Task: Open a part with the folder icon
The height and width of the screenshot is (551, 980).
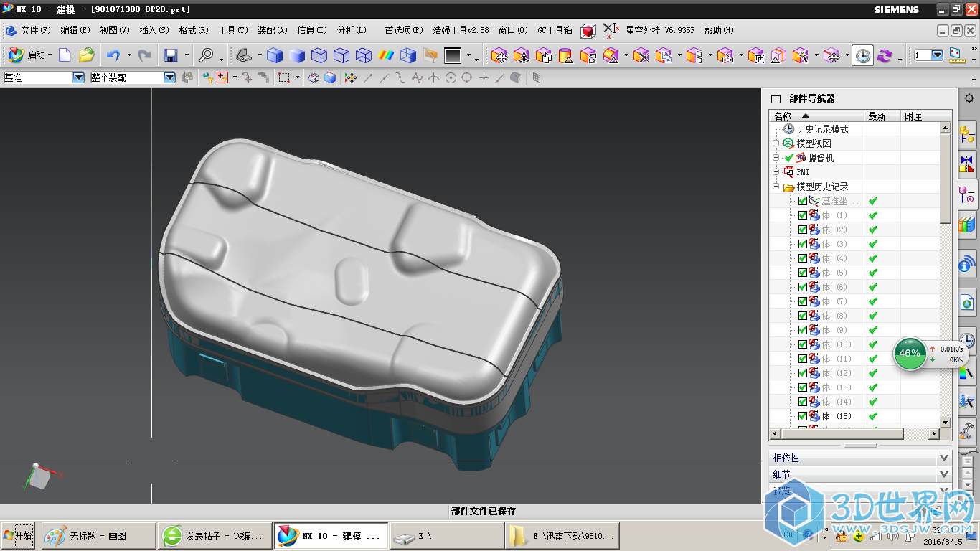Action: (x=87, y=55)
